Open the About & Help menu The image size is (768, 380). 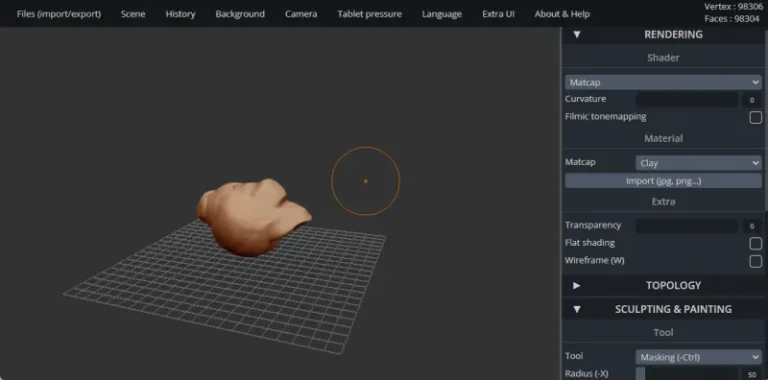[562, 14]
